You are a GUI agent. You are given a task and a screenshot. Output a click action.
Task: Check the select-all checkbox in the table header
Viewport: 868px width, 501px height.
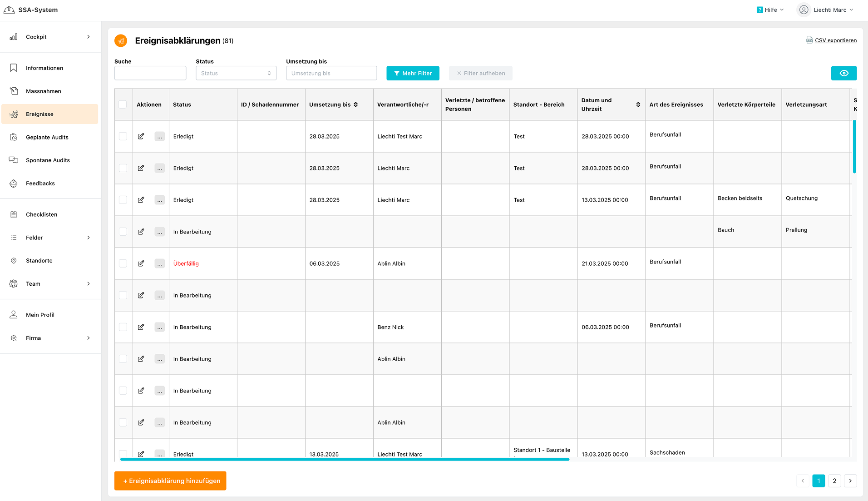[x=123, y=104]
